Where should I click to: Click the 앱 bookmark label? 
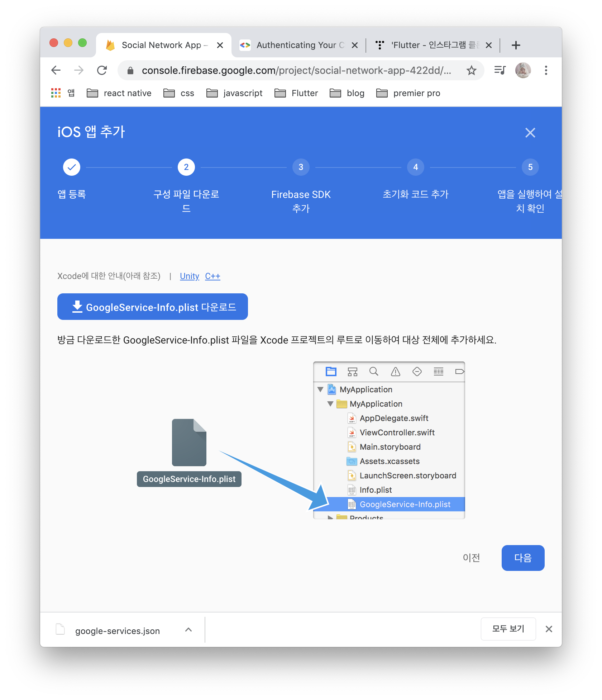(71, 93)
